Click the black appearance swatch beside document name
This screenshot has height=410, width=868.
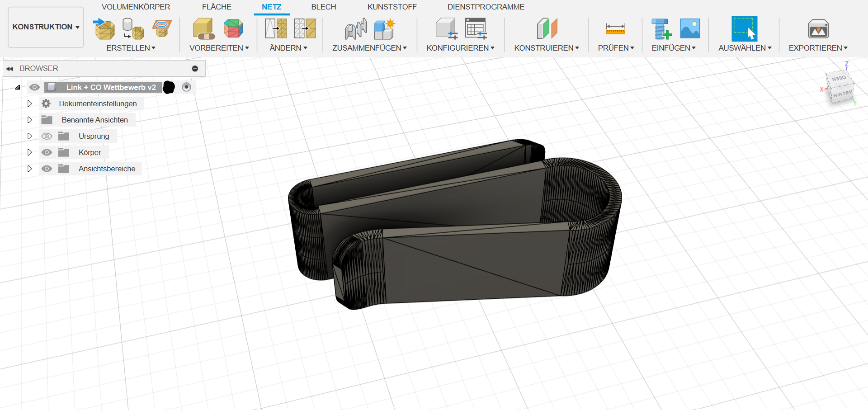(169, 87)
